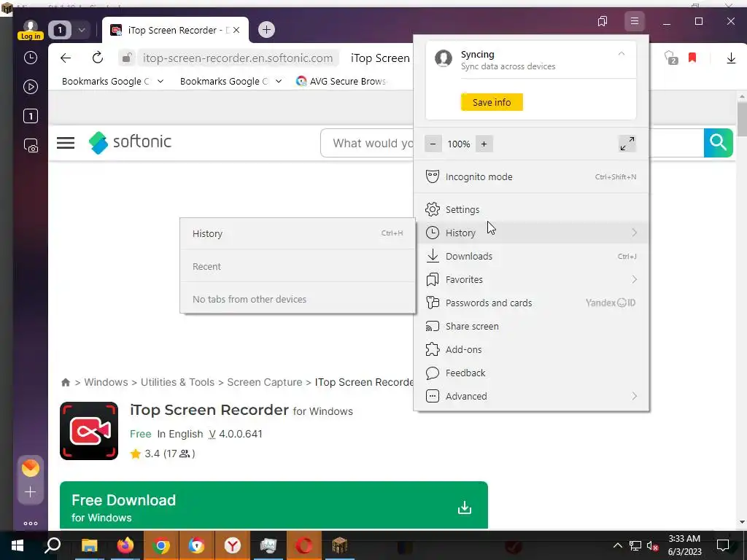The image size is (747, 560).
Task: Open the sidebar three-dots more options
Action: coord(31,524)
